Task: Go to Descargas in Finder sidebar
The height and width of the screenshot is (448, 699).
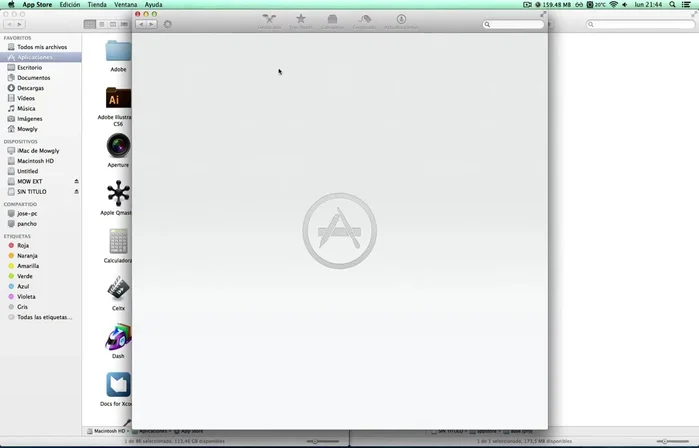Action: coord(30,88)
